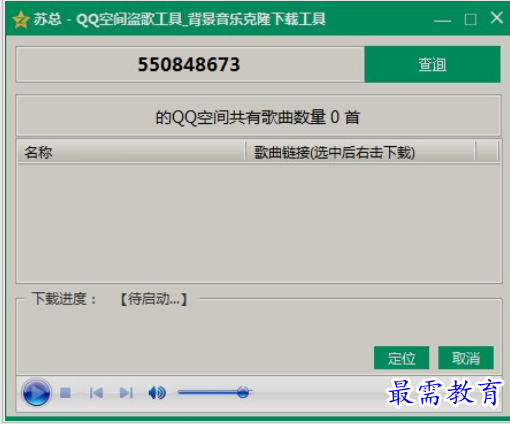Click the song count text 的QQ空间共有歌曲数量 0 首
This screenshot has height=424, width=510.
258,117
